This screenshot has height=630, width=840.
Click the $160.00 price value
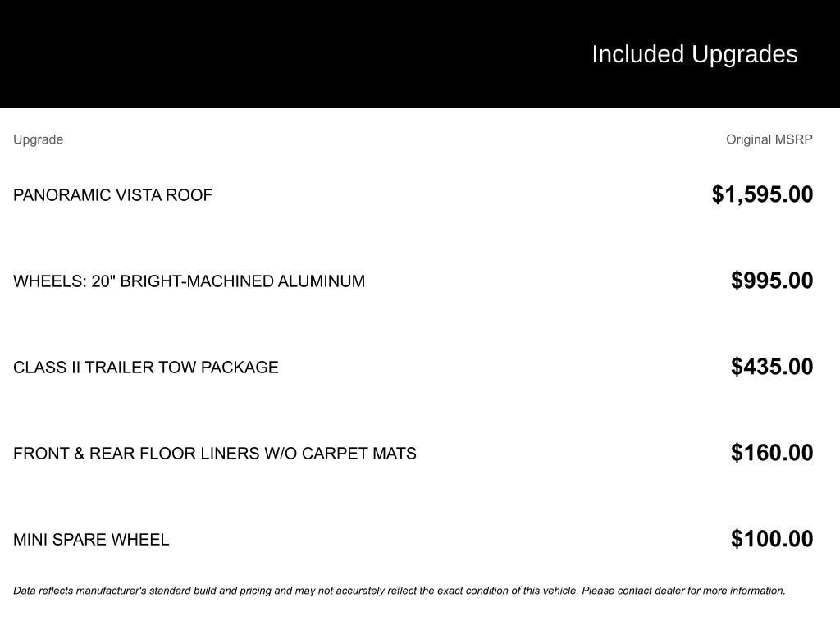coord(772,453)
